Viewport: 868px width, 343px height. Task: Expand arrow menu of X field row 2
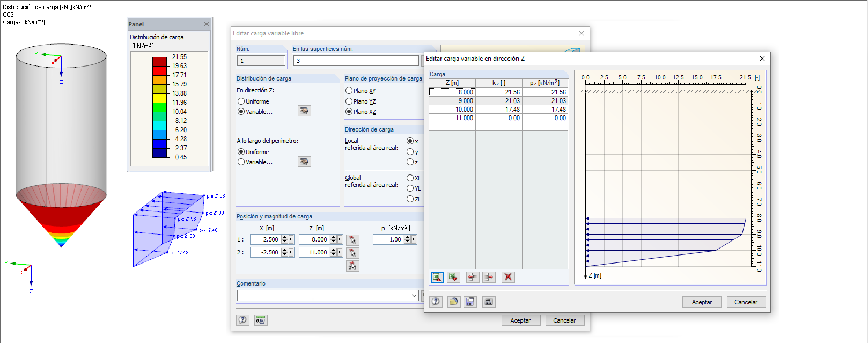[291, 252]
